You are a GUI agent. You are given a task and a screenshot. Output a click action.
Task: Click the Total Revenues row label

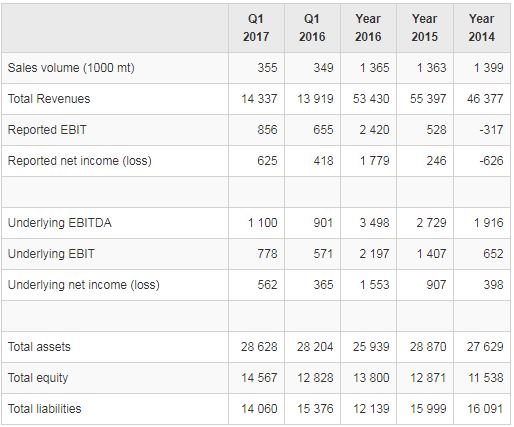(x=49, y=99)
